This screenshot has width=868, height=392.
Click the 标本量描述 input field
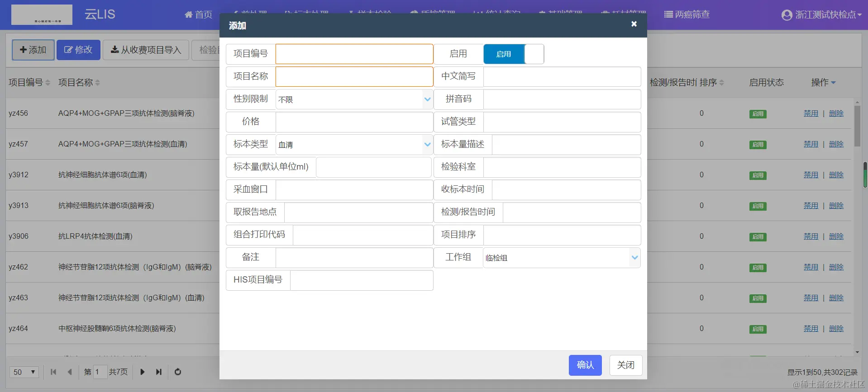pyautogui.click(x=566, y=144)
